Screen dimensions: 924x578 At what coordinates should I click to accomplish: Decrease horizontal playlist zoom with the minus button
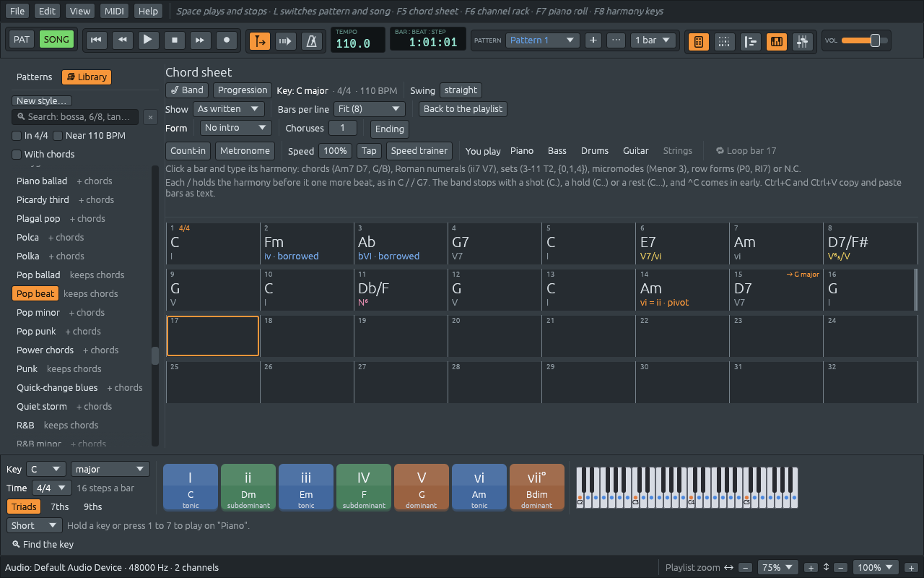pyautogui.click(x=746, y=568)
